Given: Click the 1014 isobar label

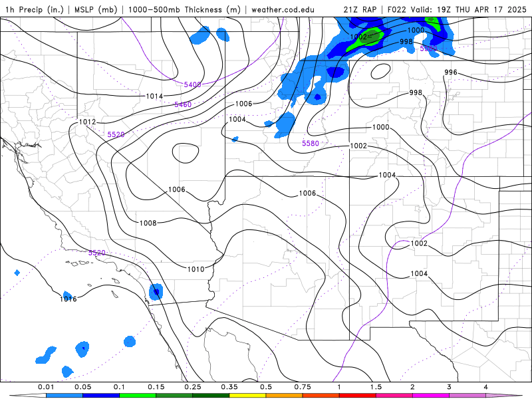Looking at the screenshot, I should tap(154, 96).
